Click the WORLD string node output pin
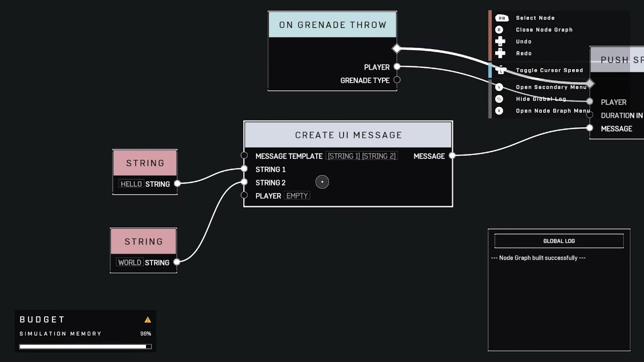Image resolution: width=644 pixels, height=362 pixels. click(x=177, y=262)
